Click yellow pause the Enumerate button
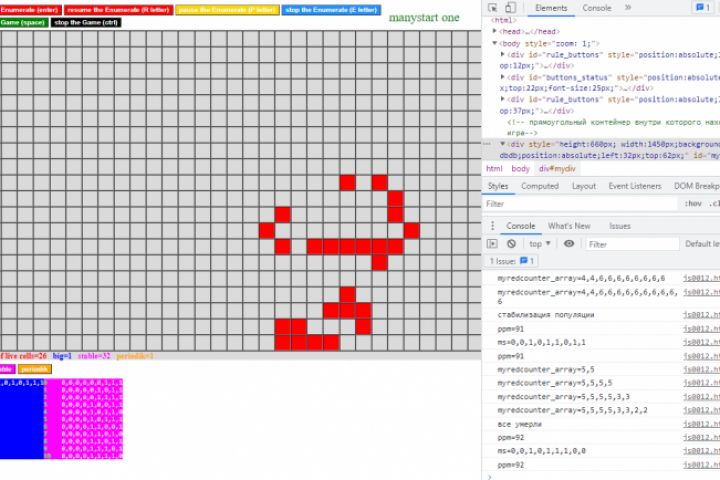The image size is (720, 480). point(227,10)
